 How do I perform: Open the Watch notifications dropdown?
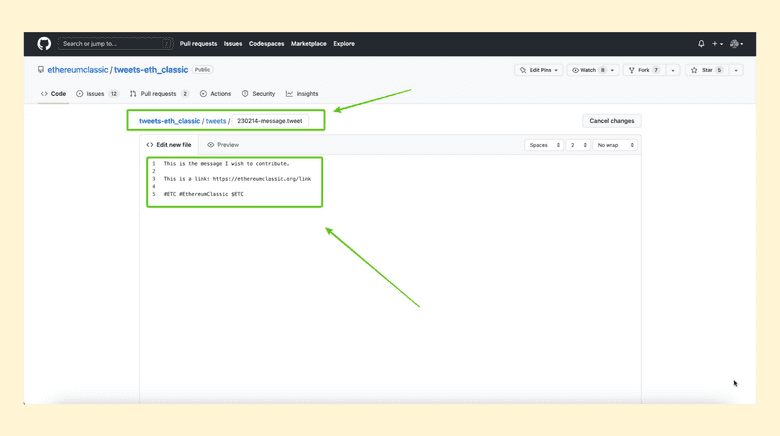[592, 70]
